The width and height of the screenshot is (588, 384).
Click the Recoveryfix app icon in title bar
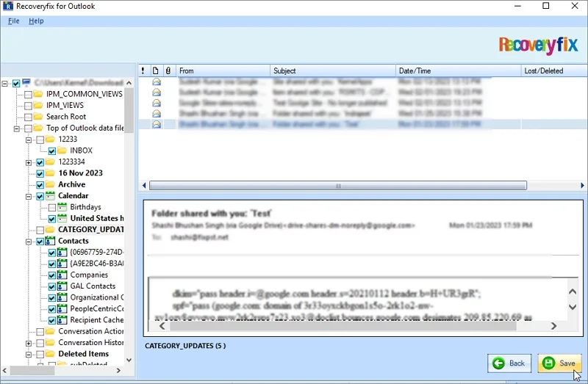pyautogui.click(x=8, y=6)
